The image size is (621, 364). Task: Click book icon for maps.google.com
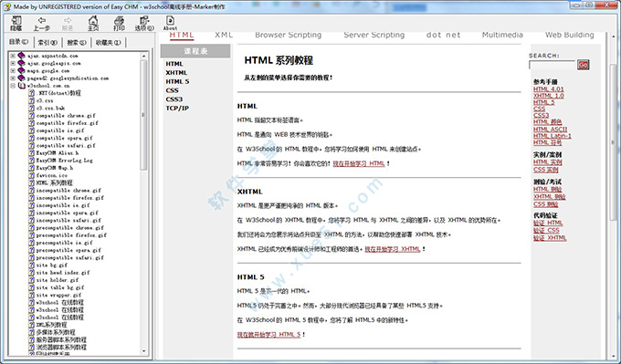pos(21,71)
